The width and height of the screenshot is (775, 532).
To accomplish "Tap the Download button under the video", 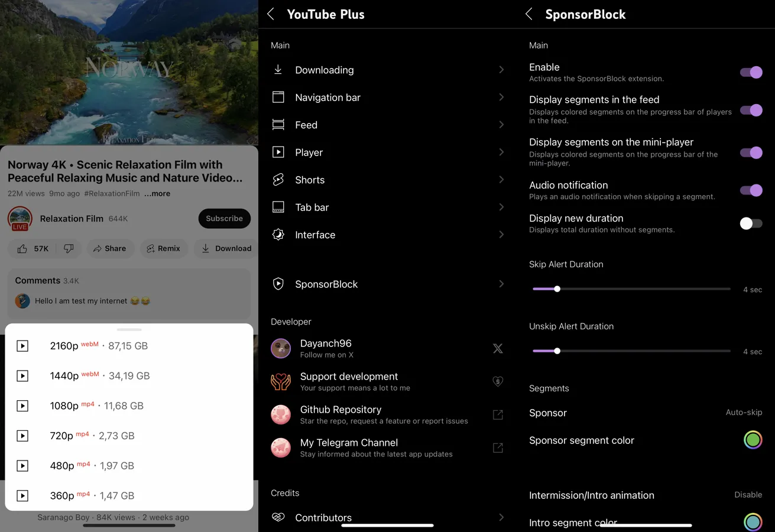I will click(x=226, y=249).
